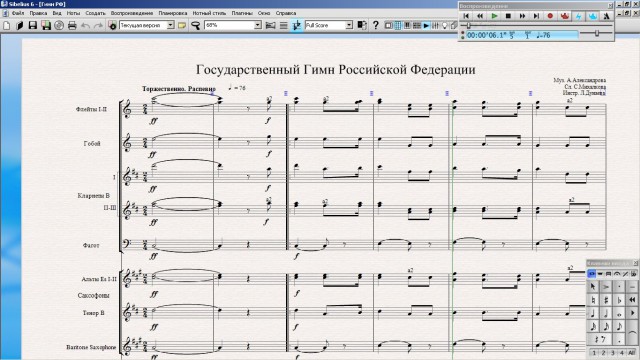Rewind playback to the start
The image size is (640, 360).
pyautogui.click(x=466, y=16)
